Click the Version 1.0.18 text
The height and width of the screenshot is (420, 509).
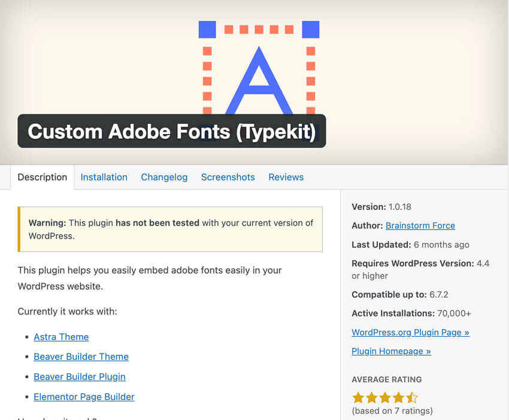(381, 207)
